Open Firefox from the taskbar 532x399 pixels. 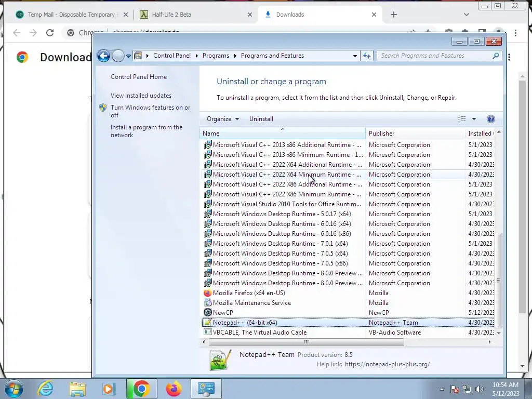[x=174, y=389]
